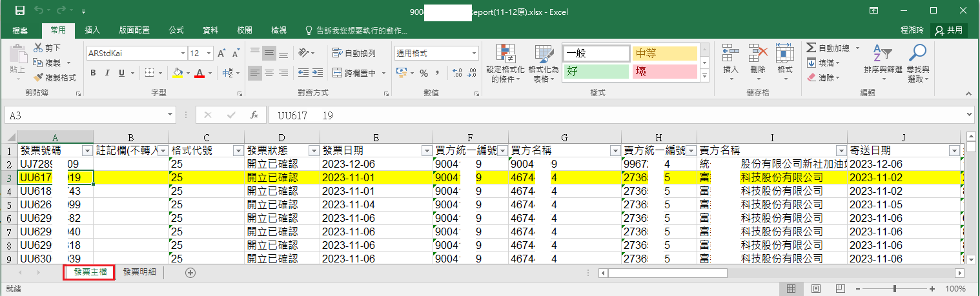This screenshot has height=296, width=980.
Task: Decrease font size with the small A icon
Action: tap(235, 53)
